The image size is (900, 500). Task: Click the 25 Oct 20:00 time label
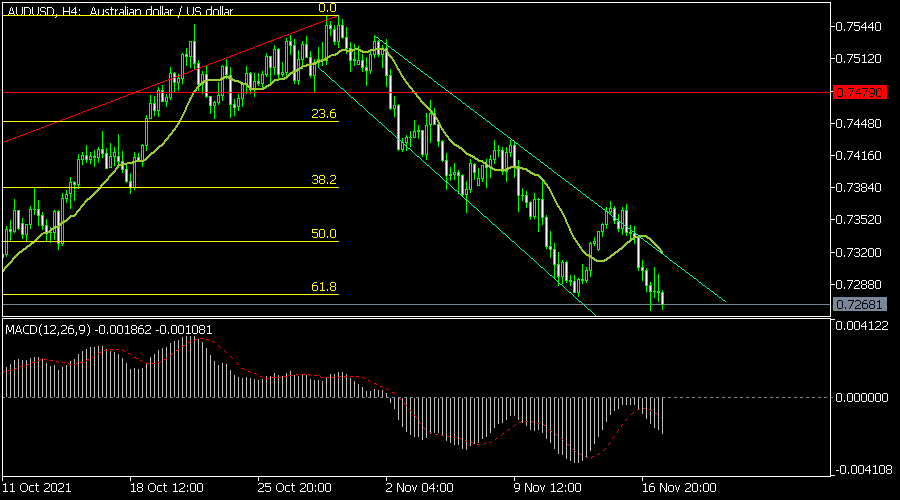294,488
